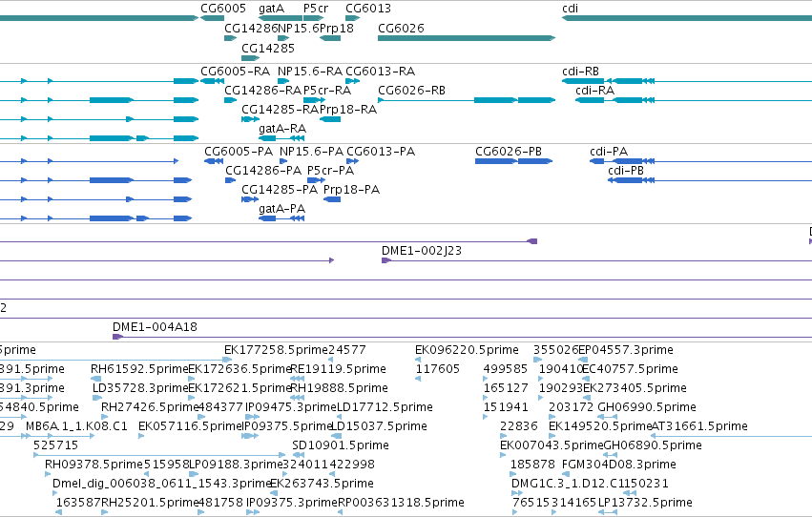This screenshot has height=517, width=812.
Task: Select the LD17712.5prime EST label
Action: (x=385, y=407)
